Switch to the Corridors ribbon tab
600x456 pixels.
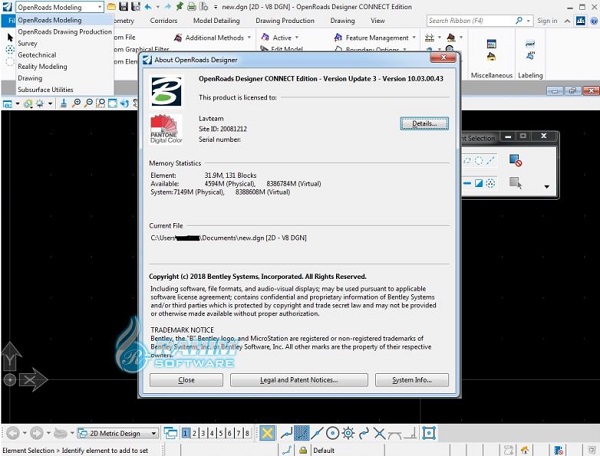(163, 21)
